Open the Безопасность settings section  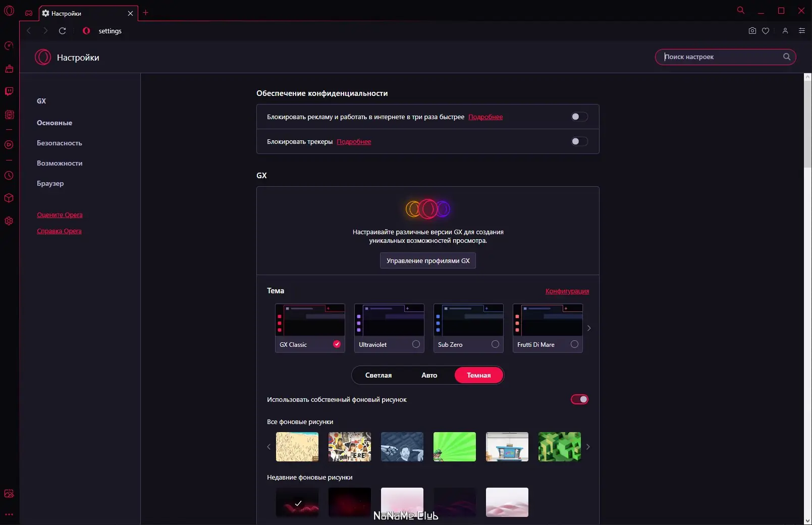click(60, 143)
